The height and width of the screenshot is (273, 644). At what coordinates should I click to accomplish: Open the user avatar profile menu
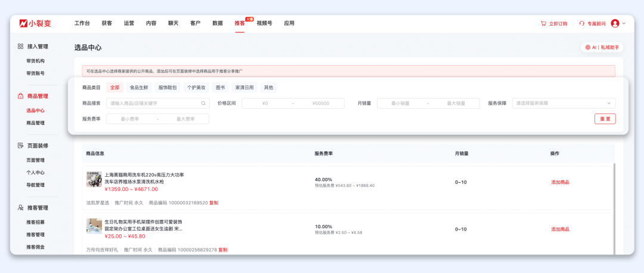(615, 23)
